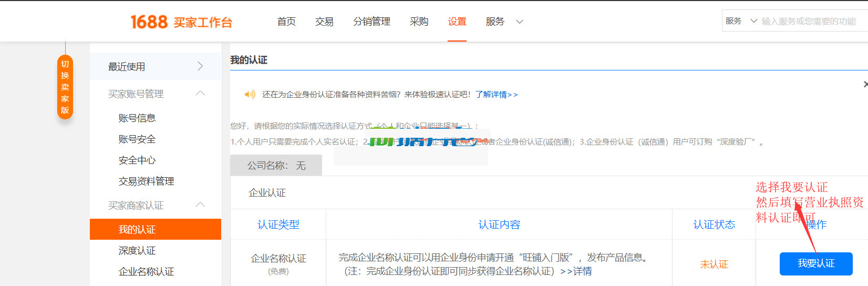Open the 交易 menu
This screenshot has width=868, height=286.
click(x=324, y=22)
